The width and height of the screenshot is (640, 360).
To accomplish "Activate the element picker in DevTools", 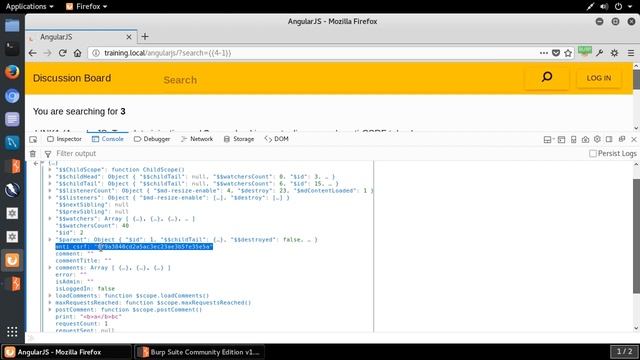I will point(33,139).
